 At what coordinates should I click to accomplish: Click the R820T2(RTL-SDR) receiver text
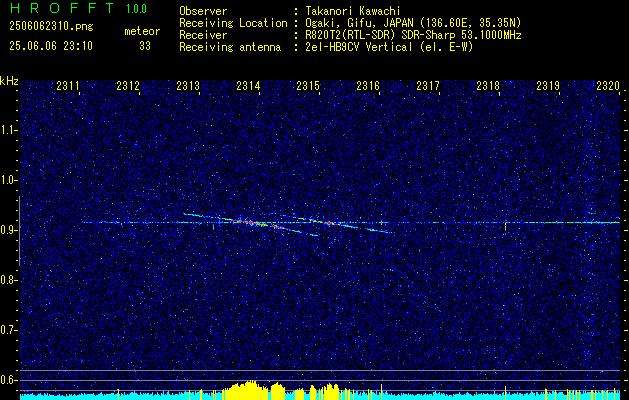pyautogui.click(x=412, y=35)
